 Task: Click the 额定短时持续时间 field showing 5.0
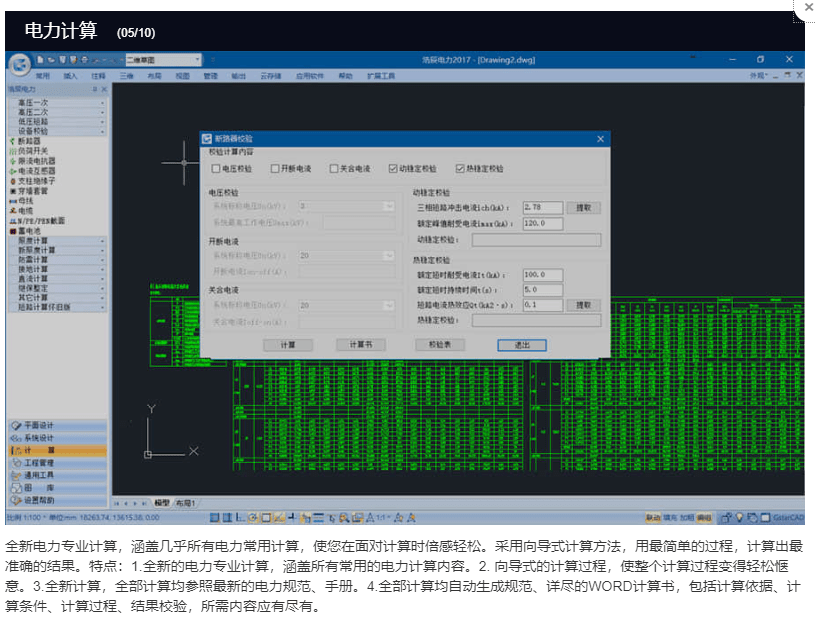[x=543, y=290]
